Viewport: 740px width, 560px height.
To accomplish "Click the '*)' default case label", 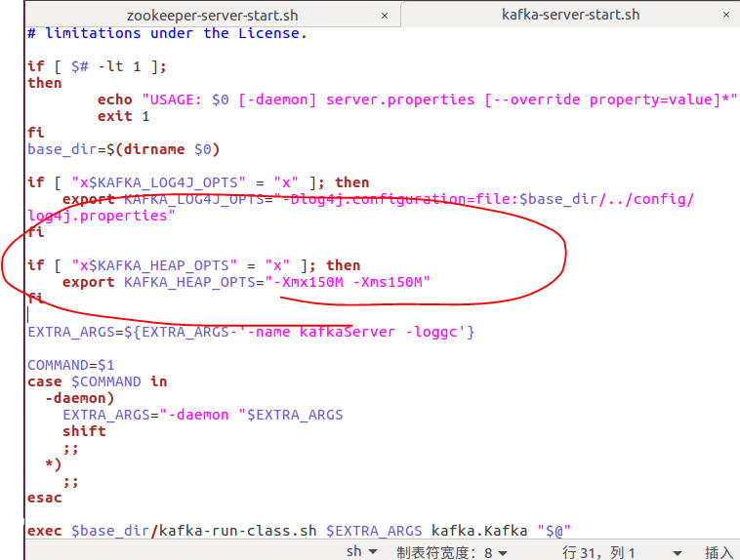I will click(54, 464).
